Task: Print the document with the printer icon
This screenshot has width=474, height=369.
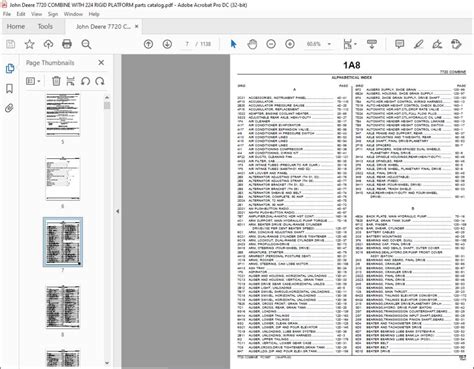Action: (67, 44)
